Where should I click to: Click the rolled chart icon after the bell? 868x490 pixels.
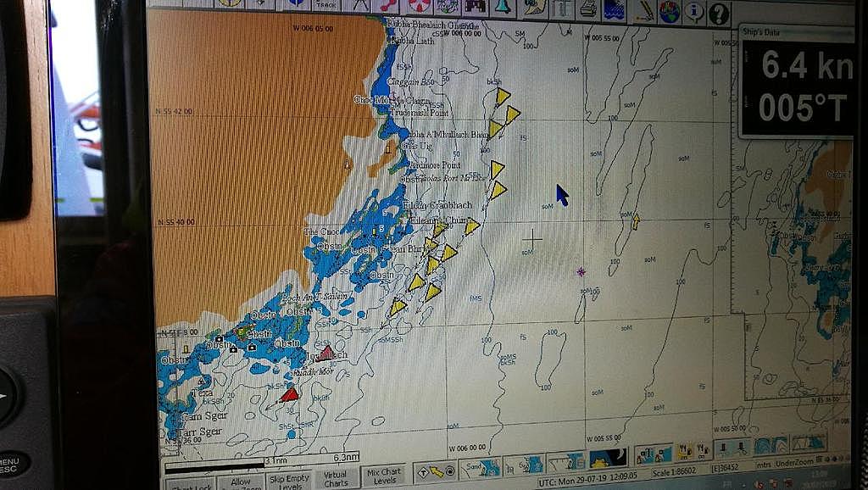click(x=535, y=7)
